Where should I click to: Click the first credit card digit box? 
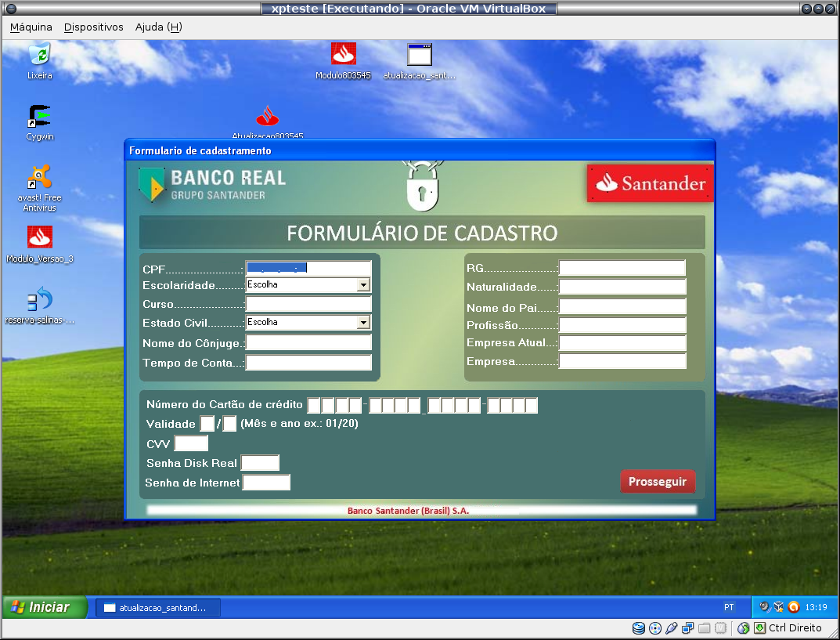click(314, 405)
